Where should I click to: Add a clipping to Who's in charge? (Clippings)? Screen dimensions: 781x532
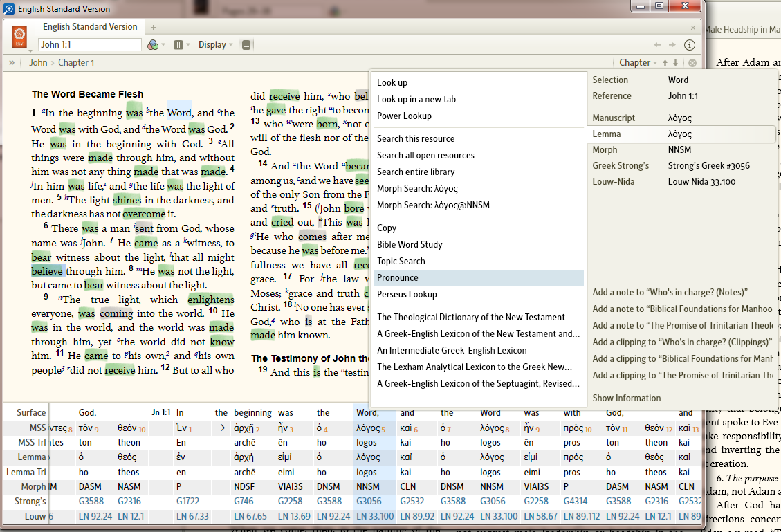[682, 342]
